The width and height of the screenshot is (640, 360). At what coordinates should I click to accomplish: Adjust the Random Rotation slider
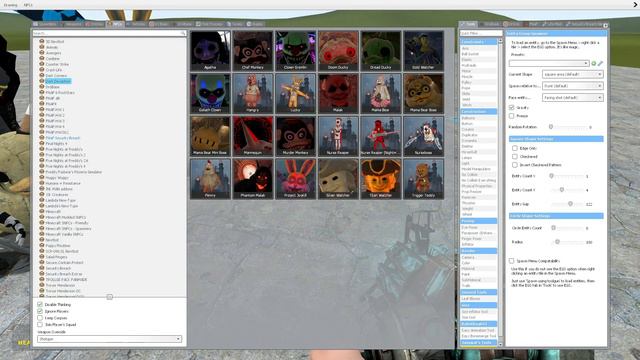551,127
